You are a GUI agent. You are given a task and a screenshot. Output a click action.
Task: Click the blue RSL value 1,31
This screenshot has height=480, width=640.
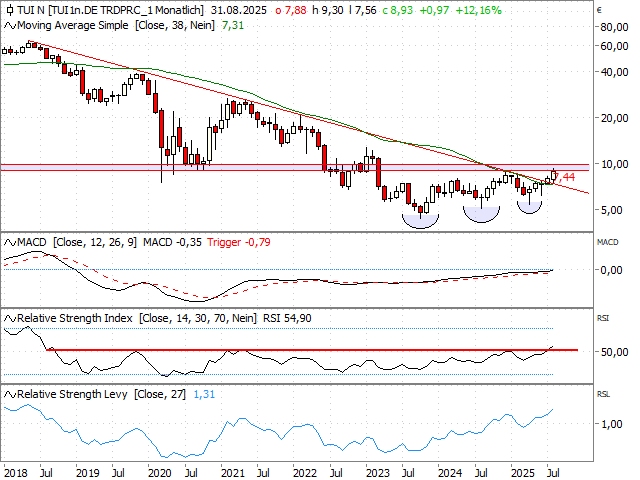(x=204, y=394)
